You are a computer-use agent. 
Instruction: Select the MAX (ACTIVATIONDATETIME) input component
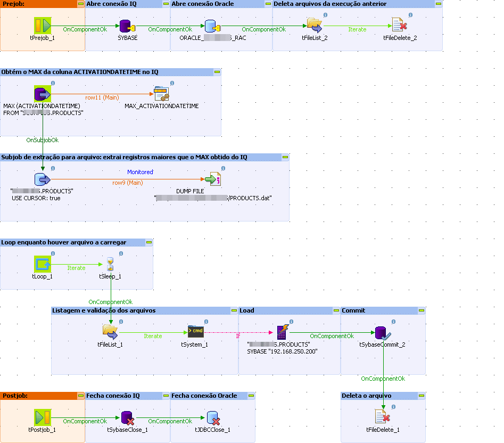coord(42,94)
